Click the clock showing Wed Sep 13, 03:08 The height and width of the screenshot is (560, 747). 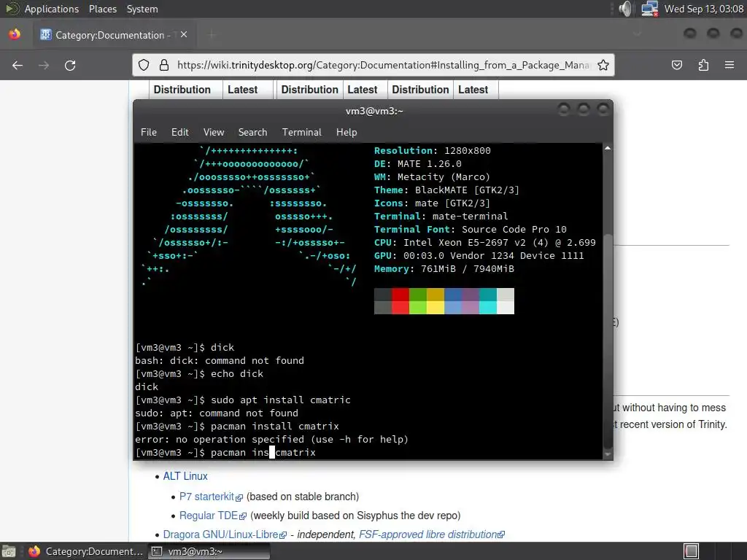[703, 9]
